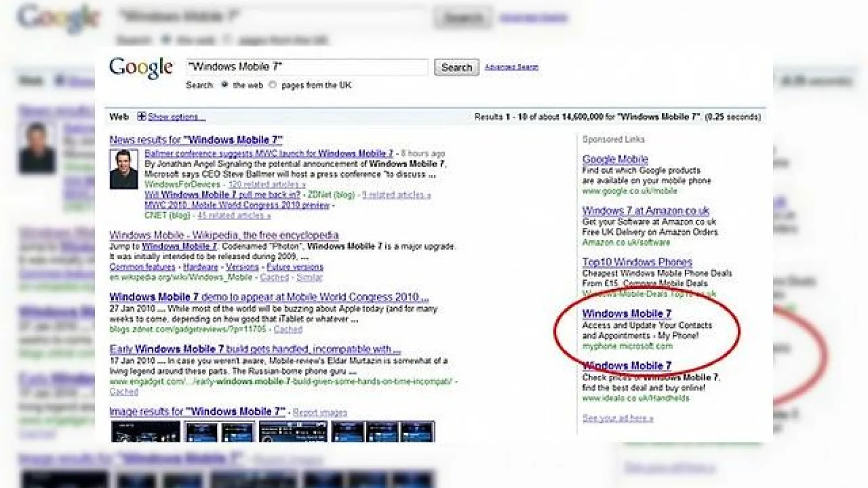Open "Will Windows Mobile 7 pull me back in?"

pyautogui.click(x=222, y=195)
